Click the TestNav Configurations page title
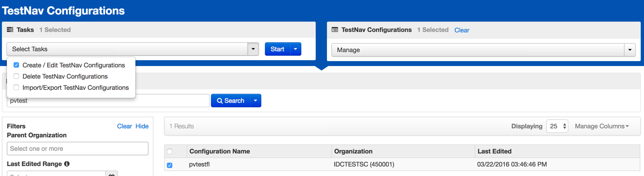The image size is (644, 176). point(63,10)
